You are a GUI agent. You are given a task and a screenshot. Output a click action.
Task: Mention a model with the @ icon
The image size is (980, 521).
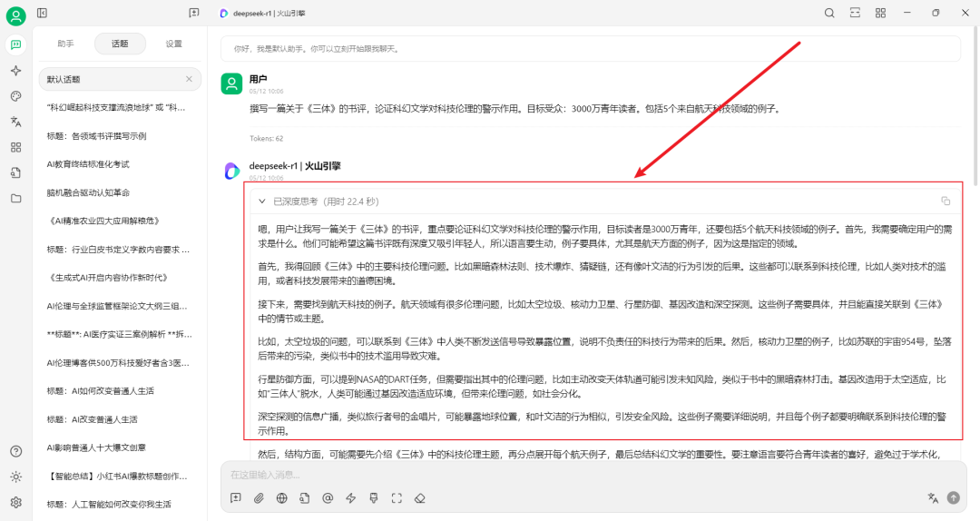tap(328, 498)
